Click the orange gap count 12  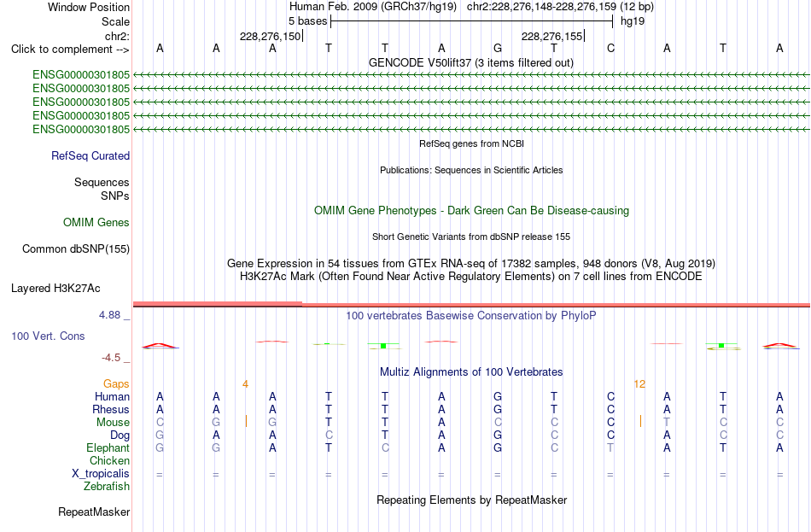[639, 384]
